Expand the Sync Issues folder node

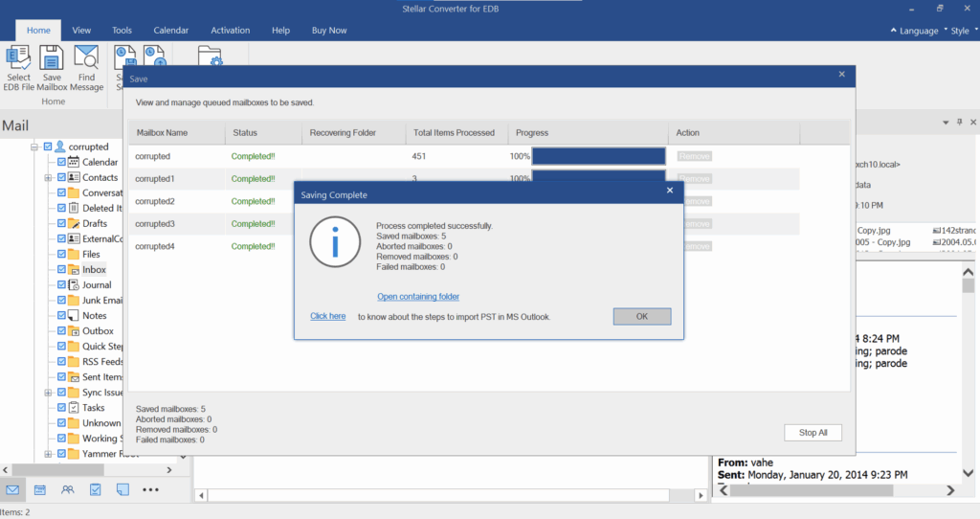[x=48, y=393]
